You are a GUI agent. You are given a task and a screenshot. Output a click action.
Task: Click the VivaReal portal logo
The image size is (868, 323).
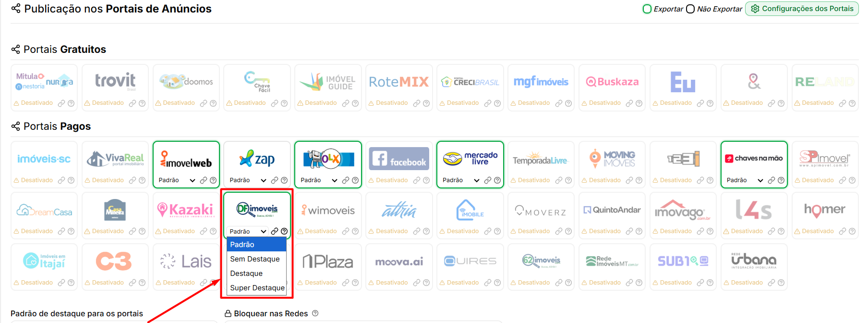coord(115,158)
